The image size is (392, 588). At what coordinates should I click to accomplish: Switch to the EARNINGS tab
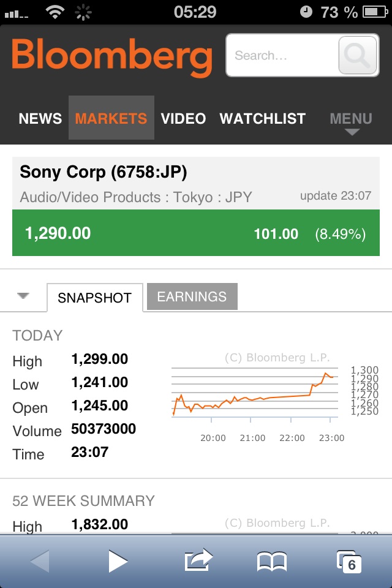click(x=192, y=297)
